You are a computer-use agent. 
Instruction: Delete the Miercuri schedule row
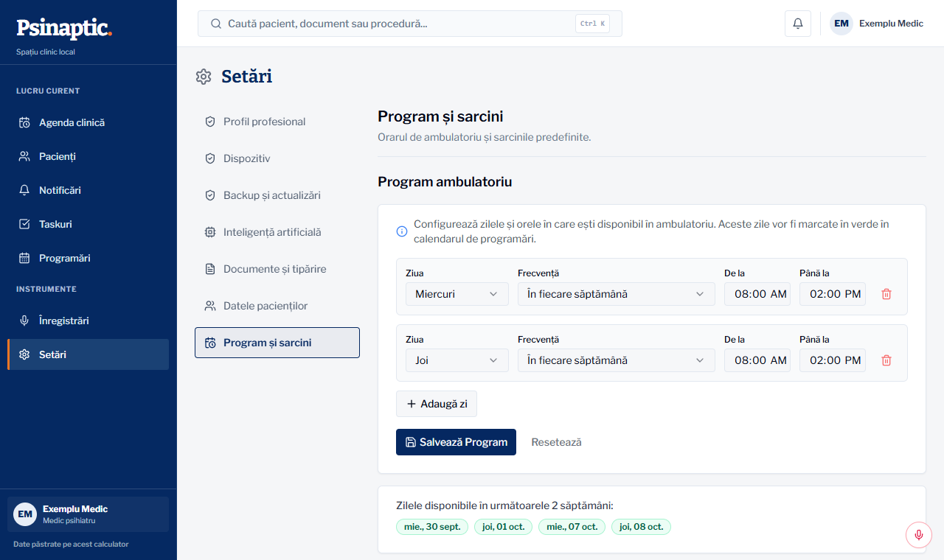[x=886, y=294]
